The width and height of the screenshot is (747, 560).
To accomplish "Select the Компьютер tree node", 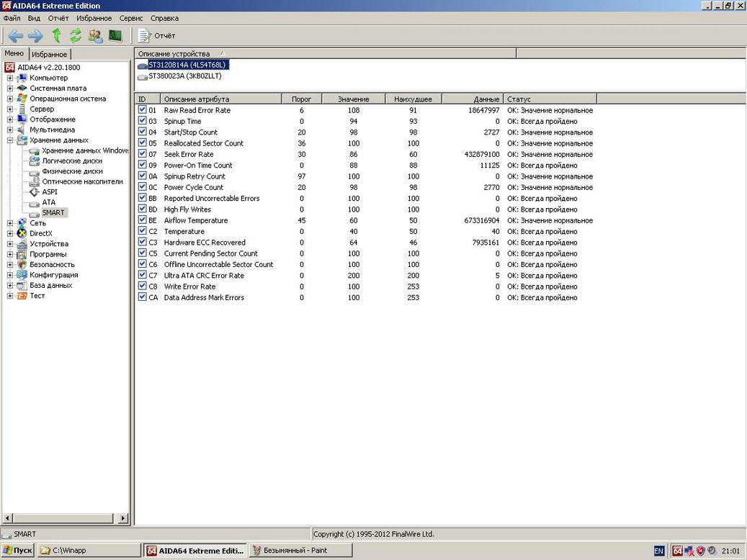I will coord(48,78).
